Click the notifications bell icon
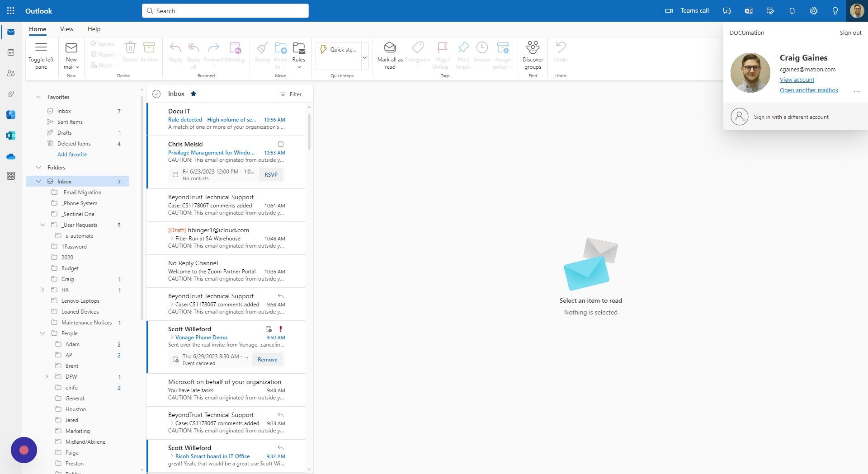The width and height of the screenshot is (868, 474). coord(792,10)
